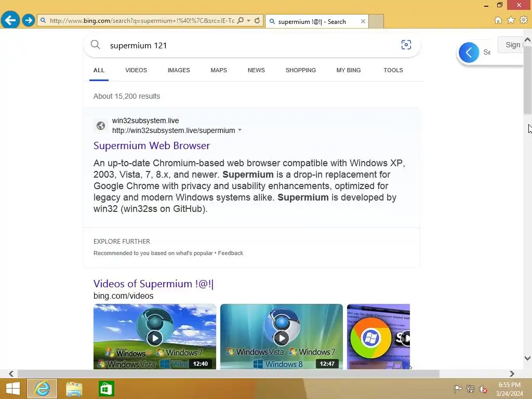
Task: Open the address bar autocomplete dropdown arrow
Action: point(249,21)
